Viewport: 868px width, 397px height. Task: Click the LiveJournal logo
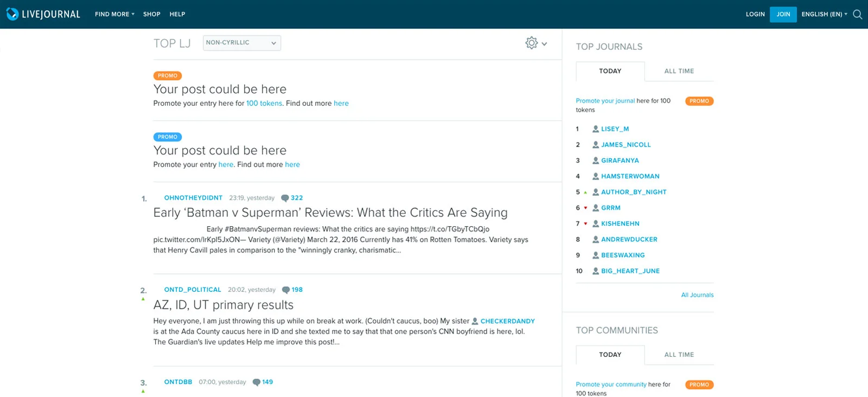tap(43, 14)
